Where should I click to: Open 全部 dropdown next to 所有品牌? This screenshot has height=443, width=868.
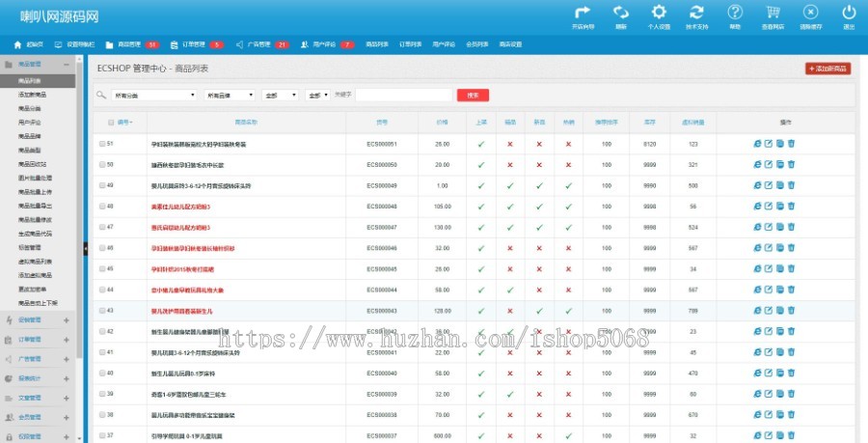click(x=280, y=96)
